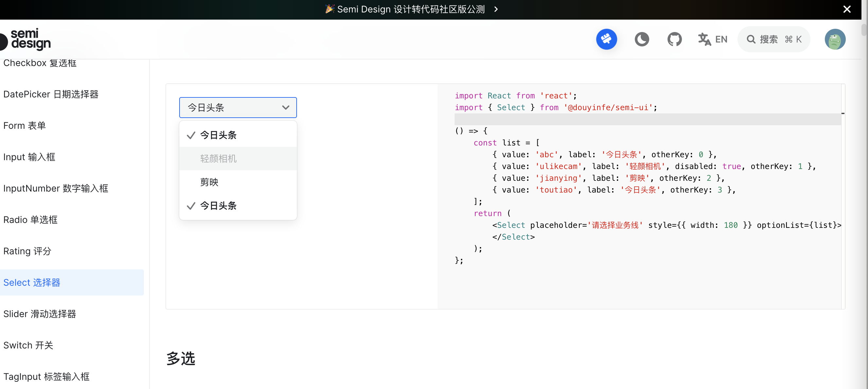Click the code panel's vertical scrollbar
The image size is (868, 389).
[x=843, y=196]
